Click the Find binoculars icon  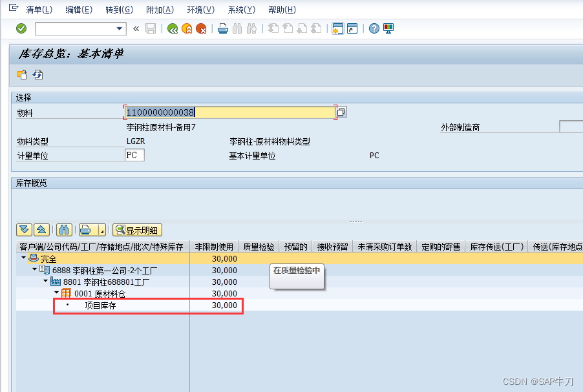237,28
